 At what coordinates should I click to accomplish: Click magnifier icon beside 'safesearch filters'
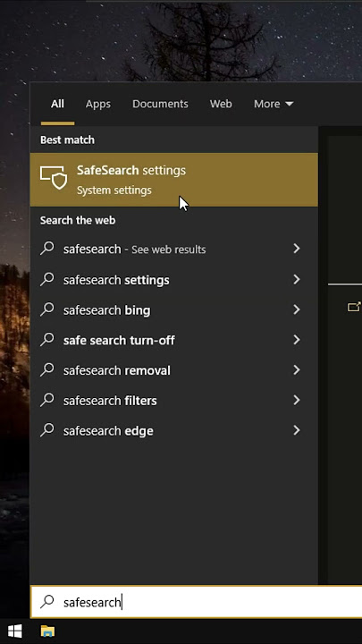[x=47, y=400]
